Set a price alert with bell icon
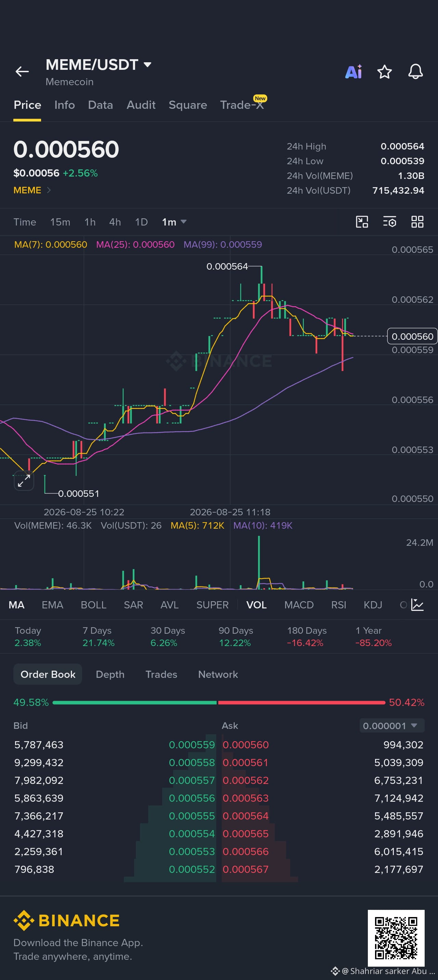The image size is (438, 980). point(415,72)
